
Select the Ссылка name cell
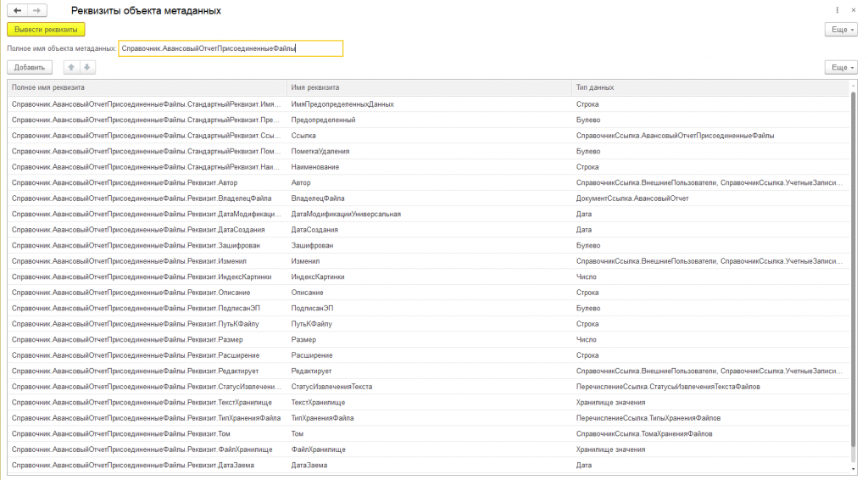click(x=429, y=136)
